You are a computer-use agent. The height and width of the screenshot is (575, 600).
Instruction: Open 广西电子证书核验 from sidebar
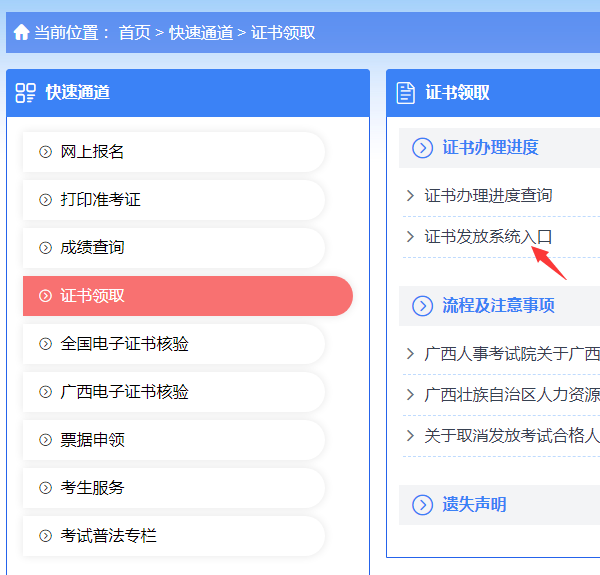pyautogui.click(x=174, y=392)
